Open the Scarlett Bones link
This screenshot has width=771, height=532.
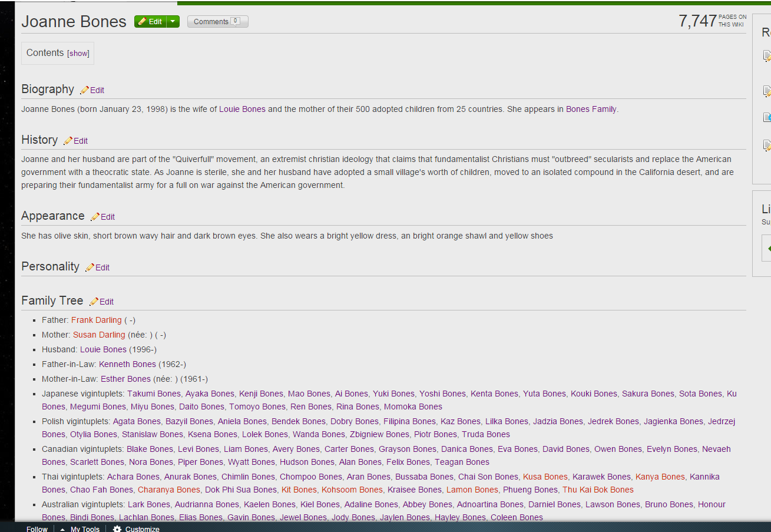(x=97, y=462)
